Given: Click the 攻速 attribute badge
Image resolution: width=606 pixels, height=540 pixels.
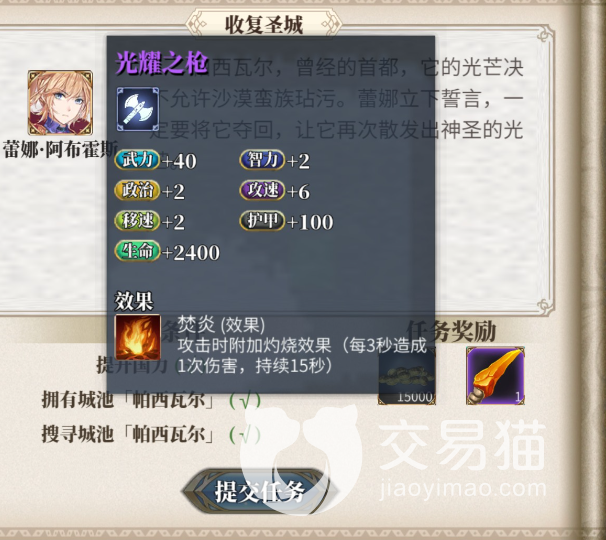Looking at the screenshot, I should point(262,191).
